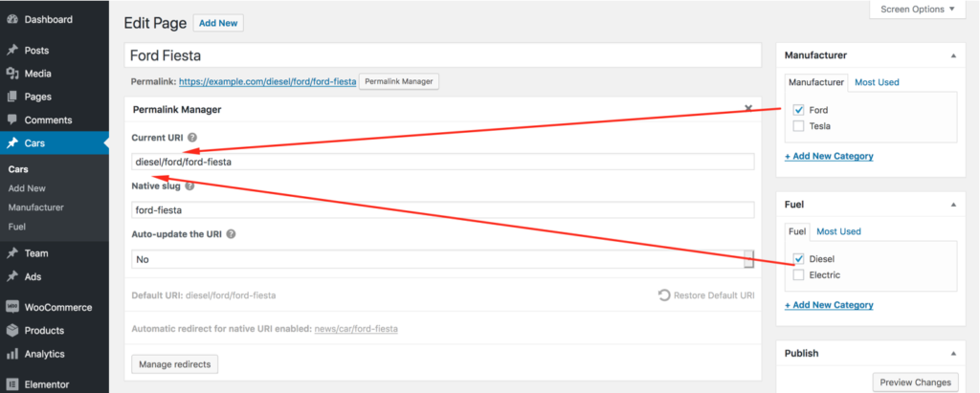Open the Auto-update the URI dropdown
This screenshot has width=980, height=393.
tap(442, 259)
